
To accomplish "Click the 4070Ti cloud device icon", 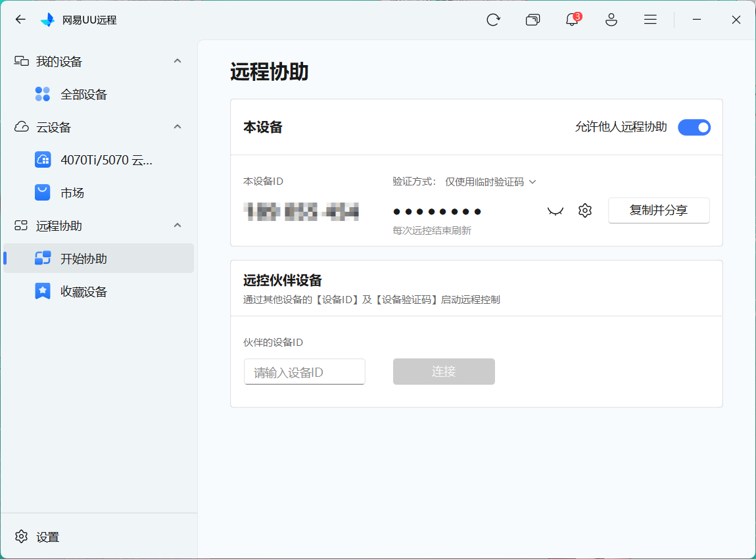I will click(43, 160).
